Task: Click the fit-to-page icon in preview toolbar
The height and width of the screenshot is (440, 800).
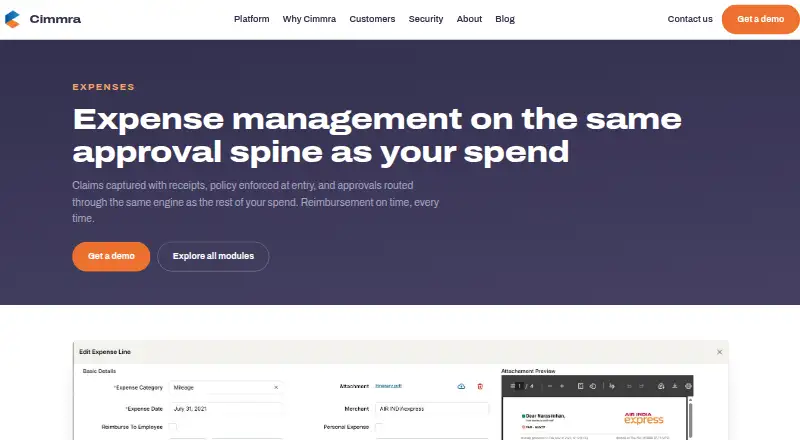Action: click(x=581, y=386)
